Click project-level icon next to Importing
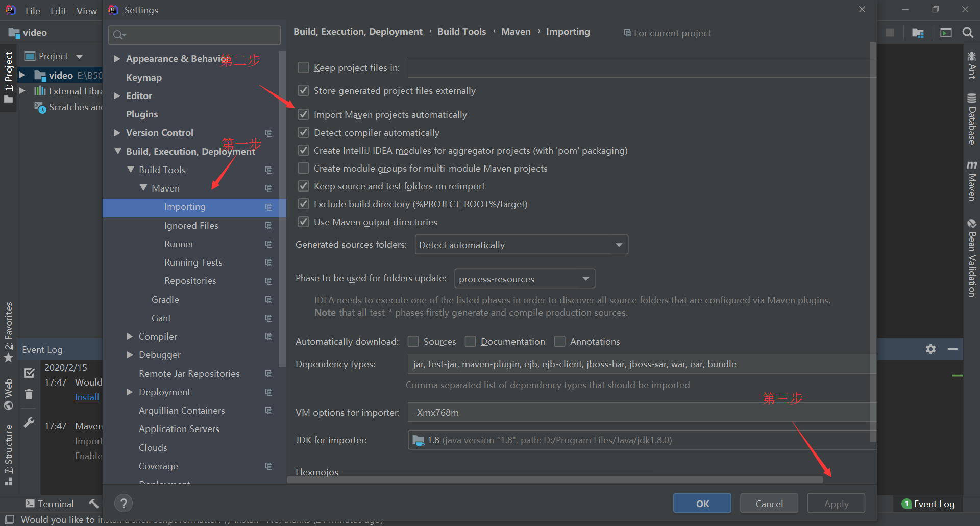This screenshot has height=526, width=980. 268,207
